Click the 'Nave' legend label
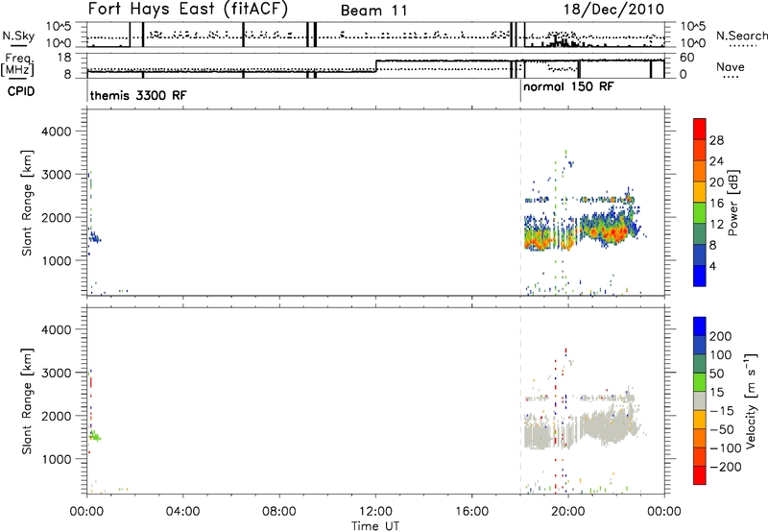This screenshot has width=768, height=532. (x=731, y=67)
